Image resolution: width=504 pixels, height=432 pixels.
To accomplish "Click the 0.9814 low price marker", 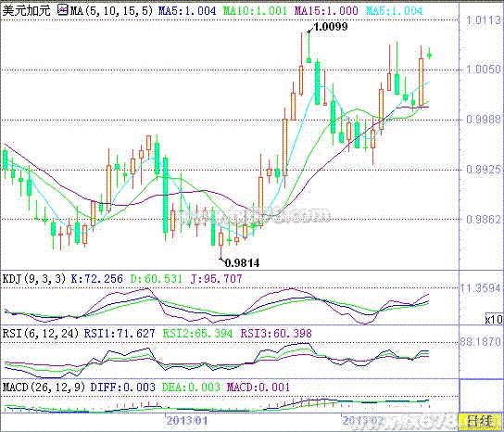I will click(242, 262).
